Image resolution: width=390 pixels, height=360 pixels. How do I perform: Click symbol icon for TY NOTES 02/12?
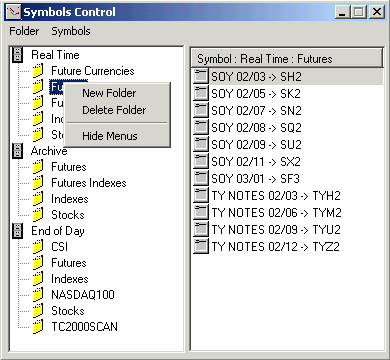(201, 246)
